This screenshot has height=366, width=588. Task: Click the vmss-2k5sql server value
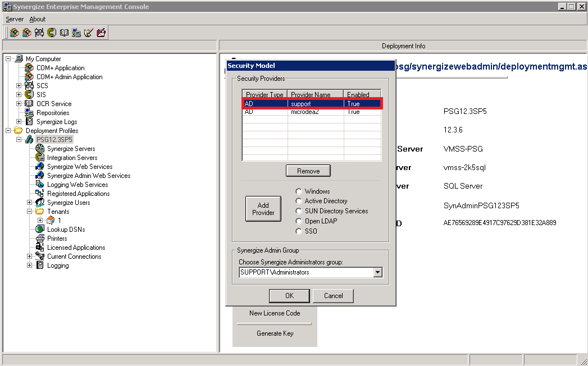coord(464,168)
